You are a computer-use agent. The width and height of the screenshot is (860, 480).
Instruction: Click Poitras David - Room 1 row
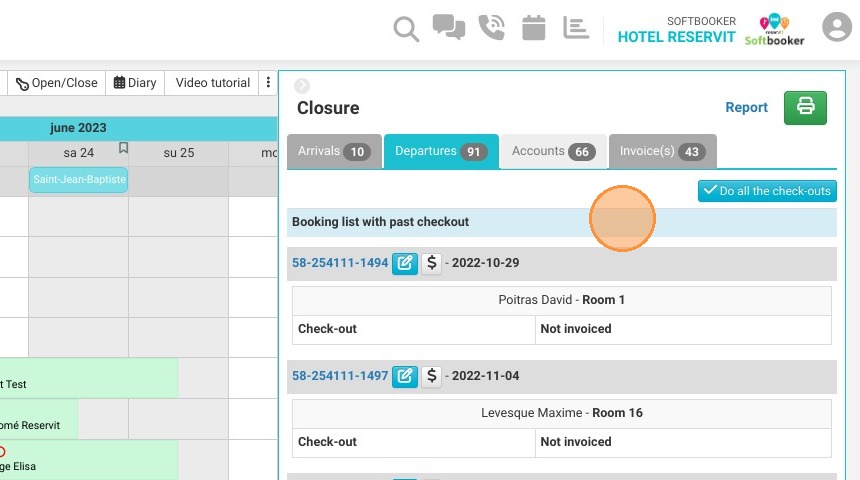tap(562, 300)
